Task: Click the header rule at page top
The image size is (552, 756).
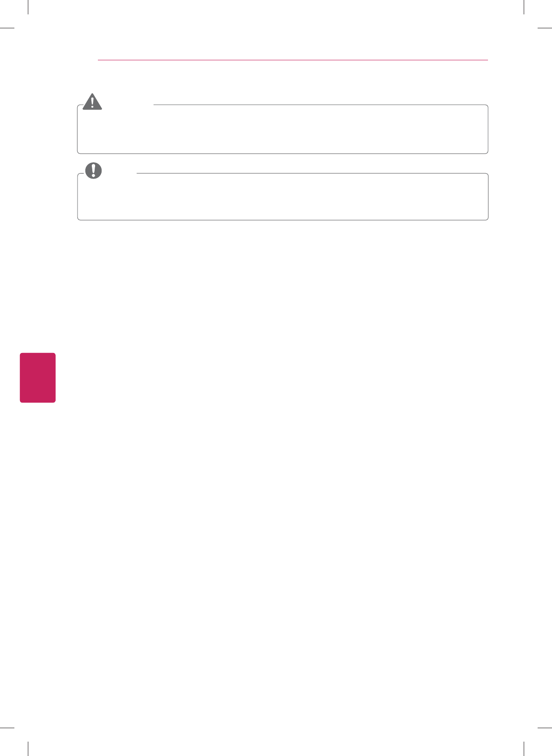Action: (x=293, y=60)
